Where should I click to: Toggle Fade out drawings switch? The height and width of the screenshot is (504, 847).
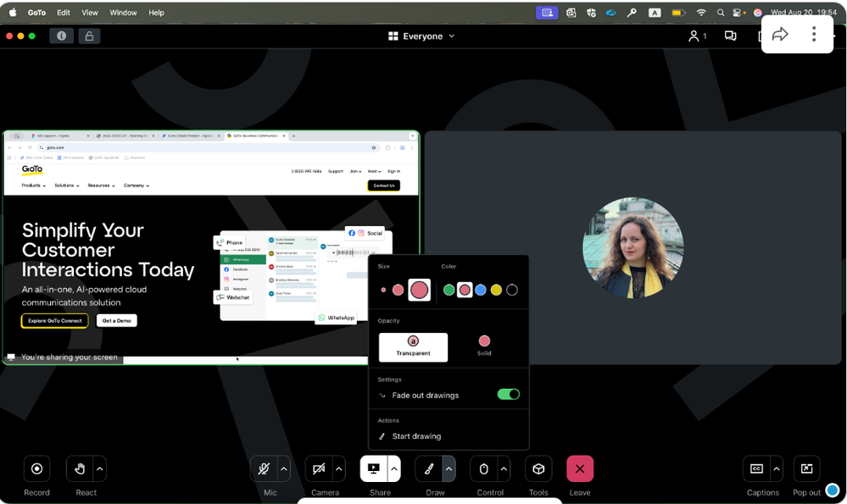pos(508,395)
